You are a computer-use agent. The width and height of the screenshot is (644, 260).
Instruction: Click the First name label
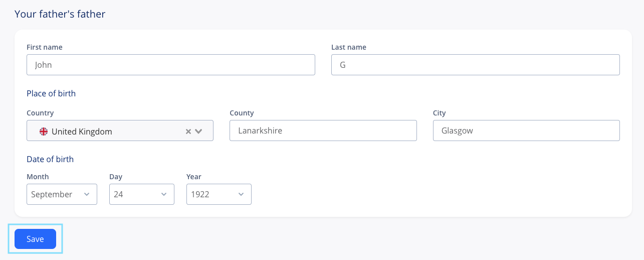point(45,47)
